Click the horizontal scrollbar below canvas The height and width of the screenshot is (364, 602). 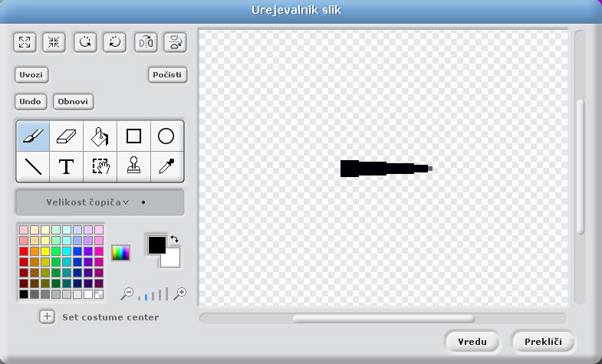[x=383, y=318]
